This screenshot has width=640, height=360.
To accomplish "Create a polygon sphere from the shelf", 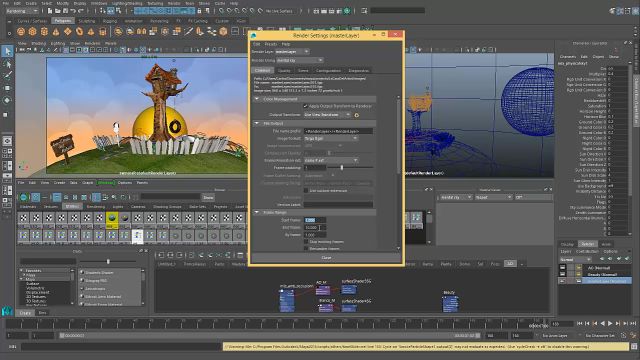I will pyautogui.click(x=21, y=31).
